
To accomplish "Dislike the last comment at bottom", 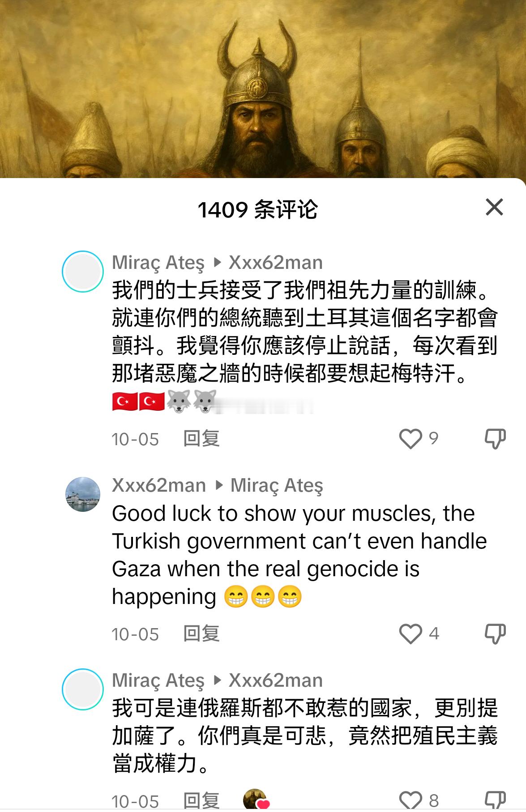I will [495, 800].
